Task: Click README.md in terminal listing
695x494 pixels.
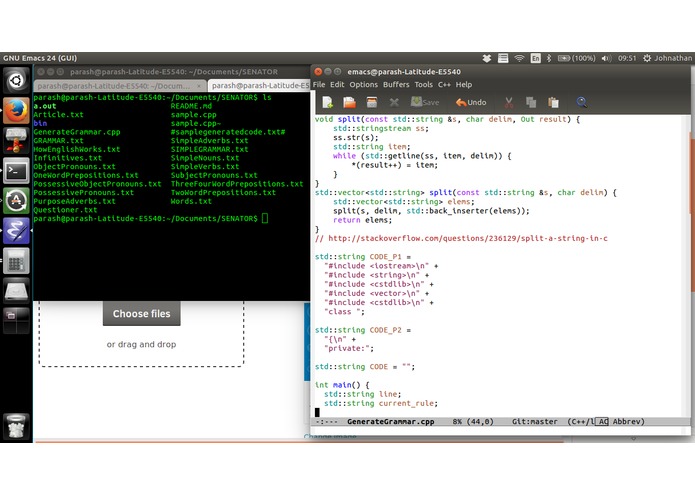Action: click(191, 106)
